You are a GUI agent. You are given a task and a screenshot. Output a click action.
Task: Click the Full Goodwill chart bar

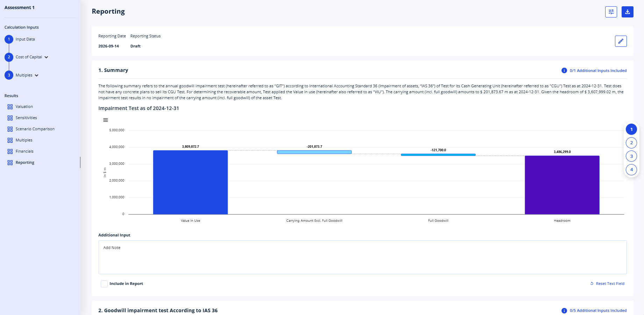click(x=438, y=155)
